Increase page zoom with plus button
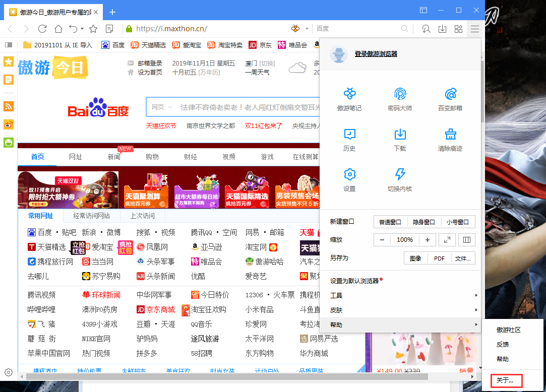The image size is (546, 392). (x=428, y=240)
